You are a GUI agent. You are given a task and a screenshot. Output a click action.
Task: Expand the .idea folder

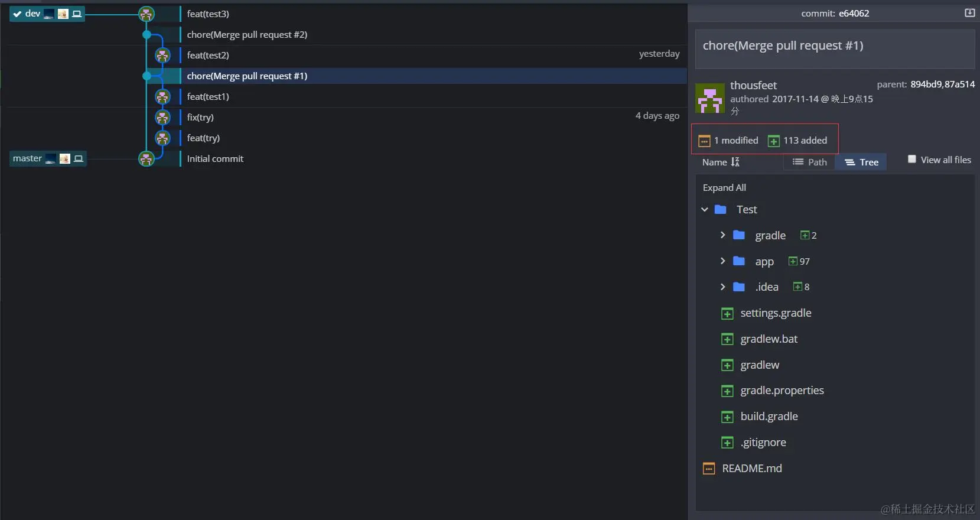point(722,287)
